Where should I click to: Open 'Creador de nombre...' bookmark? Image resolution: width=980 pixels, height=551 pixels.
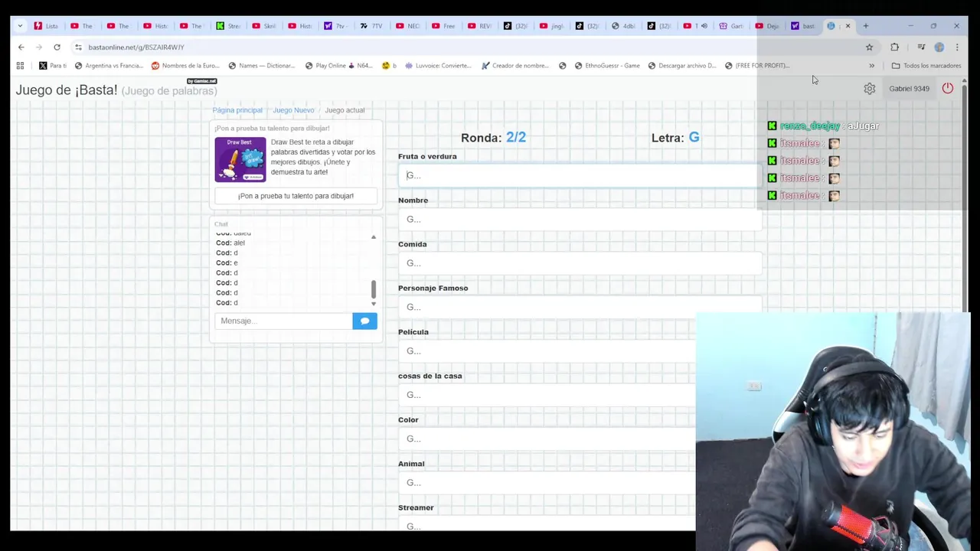tap(515, 66)
